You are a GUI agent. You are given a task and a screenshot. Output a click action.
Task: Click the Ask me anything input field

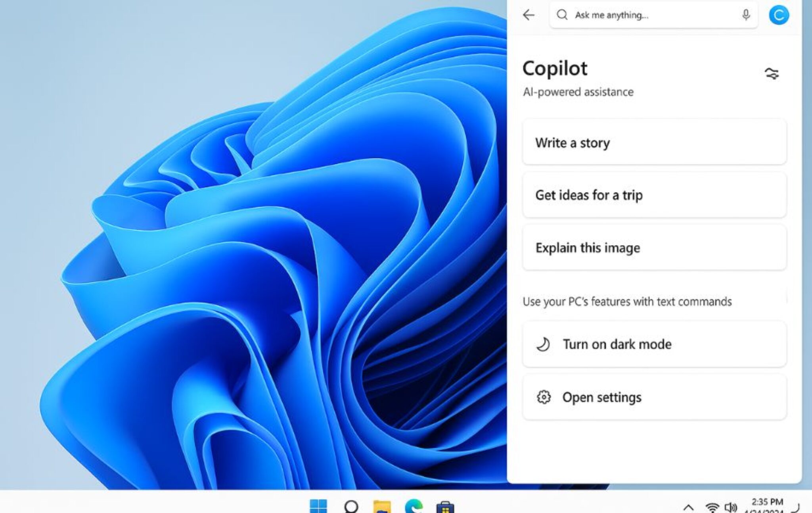coord(642,15)
